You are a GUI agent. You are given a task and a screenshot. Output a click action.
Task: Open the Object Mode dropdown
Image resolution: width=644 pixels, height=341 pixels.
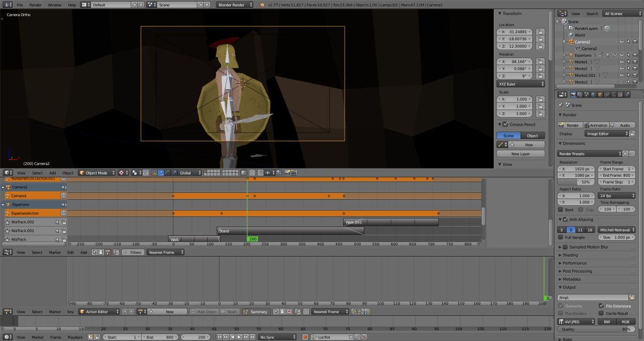pos(96,173)
